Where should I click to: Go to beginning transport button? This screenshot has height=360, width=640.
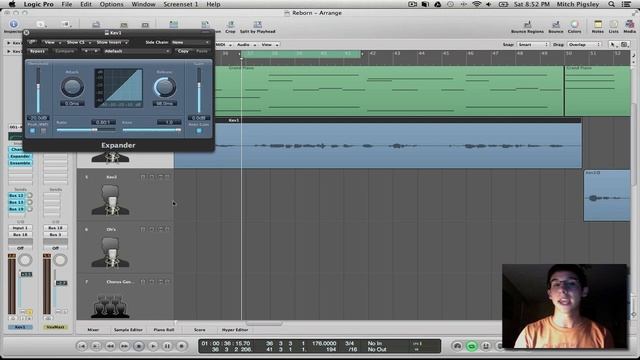click(82, 346)
